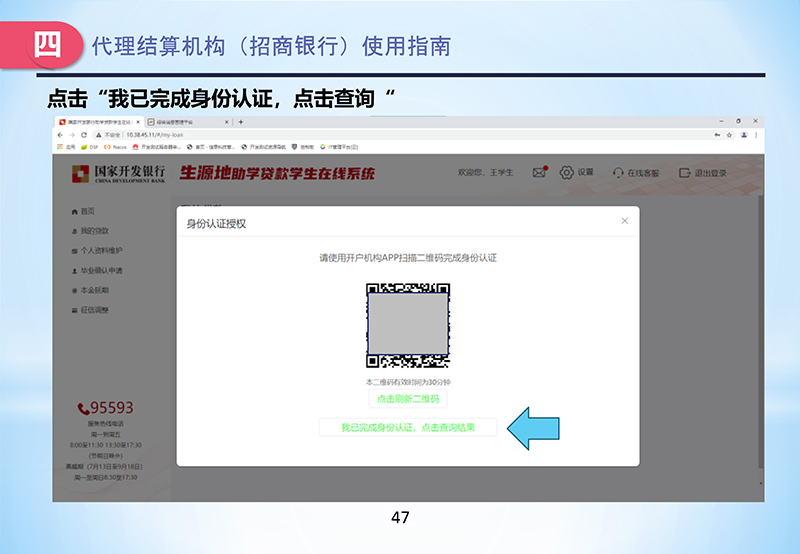Click the not-secure warning triangle in address bar
Image resolution: width=800 pixels, height=554 pixels.
coord(98,135)
